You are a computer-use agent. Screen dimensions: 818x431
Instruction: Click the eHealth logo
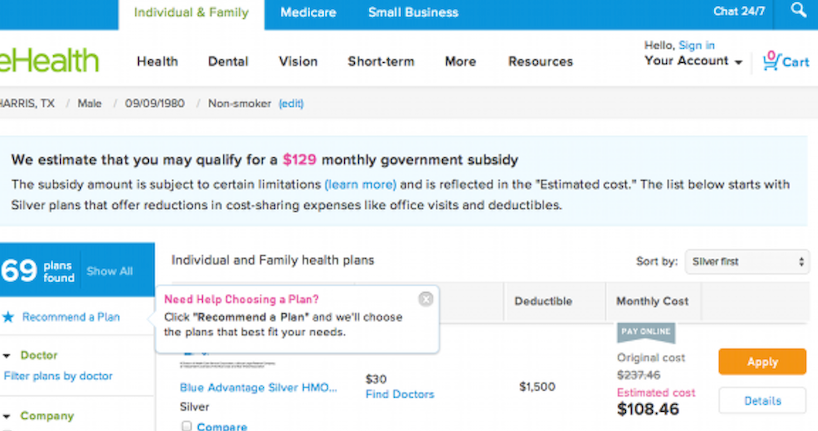pyautogui.click(x=50, y=60)
